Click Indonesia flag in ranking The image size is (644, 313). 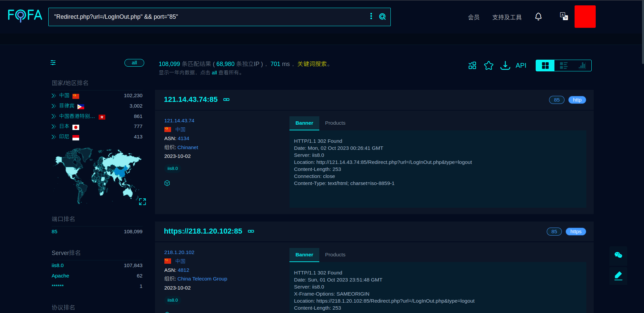[x=76, y=138]
